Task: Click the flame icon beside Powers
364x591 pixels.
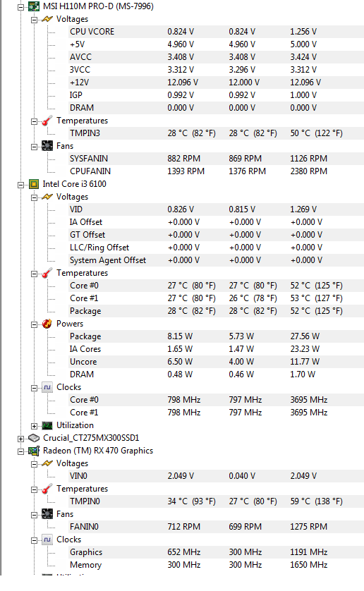Action: pos(47,324)
